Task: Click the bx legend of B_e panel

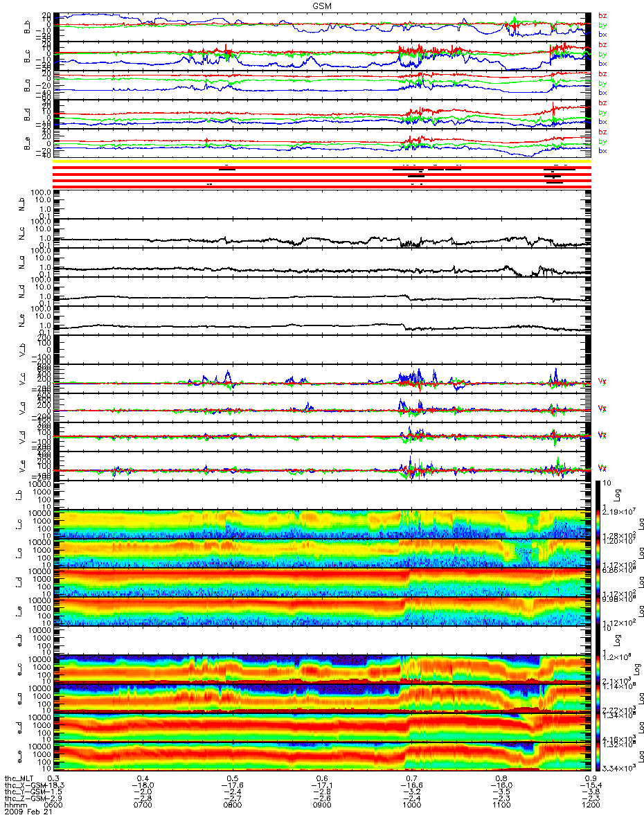Action: 602,150
